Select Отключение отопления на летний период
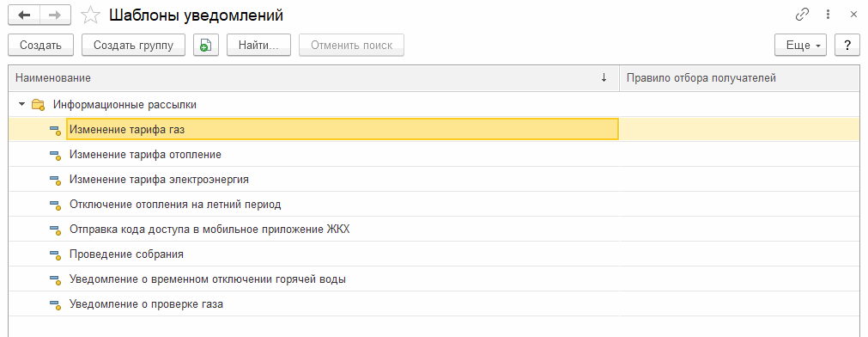868x337 pixels. tap(175, 205)
